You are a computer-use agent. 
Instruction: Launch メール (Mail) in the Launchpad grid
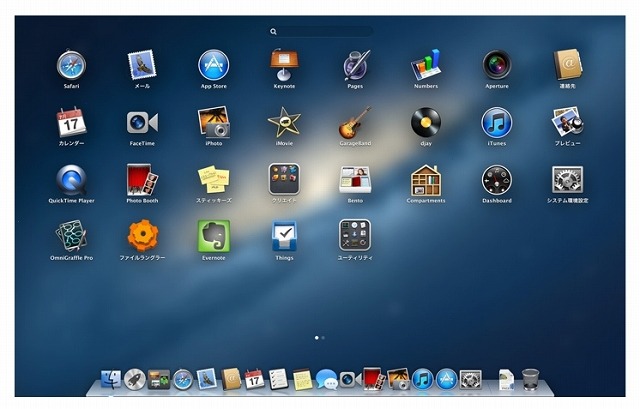tap(142, 65)
